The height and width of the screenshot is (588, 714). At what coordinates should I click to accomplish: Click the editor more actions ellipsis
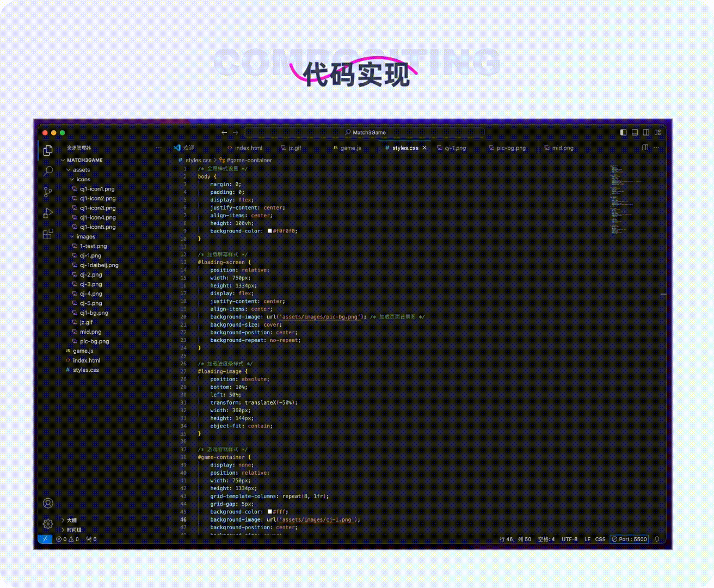pyautogui.click(x=656, y=148)
